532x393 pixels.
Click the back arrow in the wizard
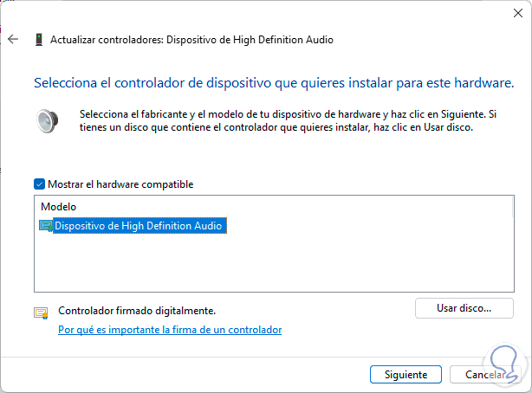tap(12, 40)
